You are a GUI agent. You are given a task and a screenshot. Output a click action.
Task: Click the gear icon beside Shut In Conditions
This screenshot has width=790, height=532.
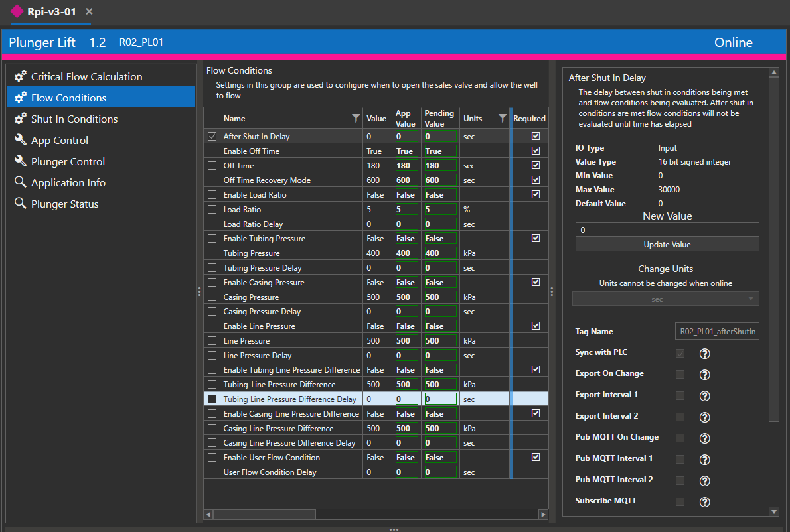[x=20, y=119]
